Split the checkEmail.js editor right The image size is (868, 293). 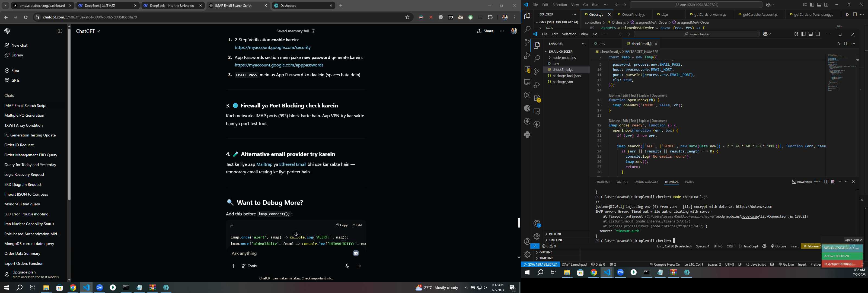[846, 44]
